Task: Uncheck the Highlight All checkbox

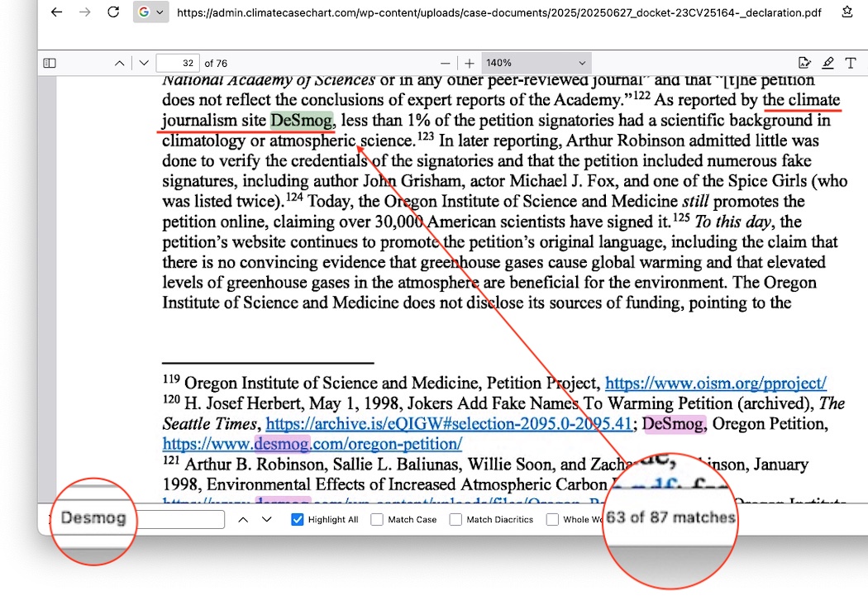Action: 298,520
